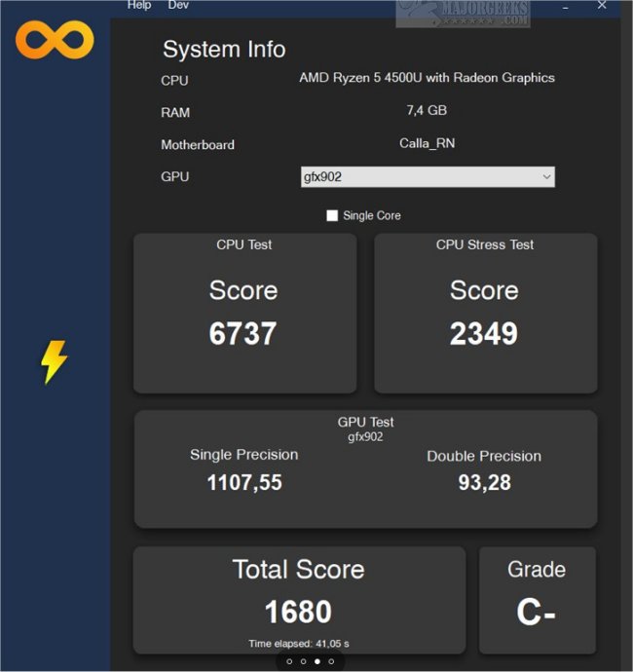Jump to the fourth page dot
This screenshot has height=672, width=633.
[331, 661]
